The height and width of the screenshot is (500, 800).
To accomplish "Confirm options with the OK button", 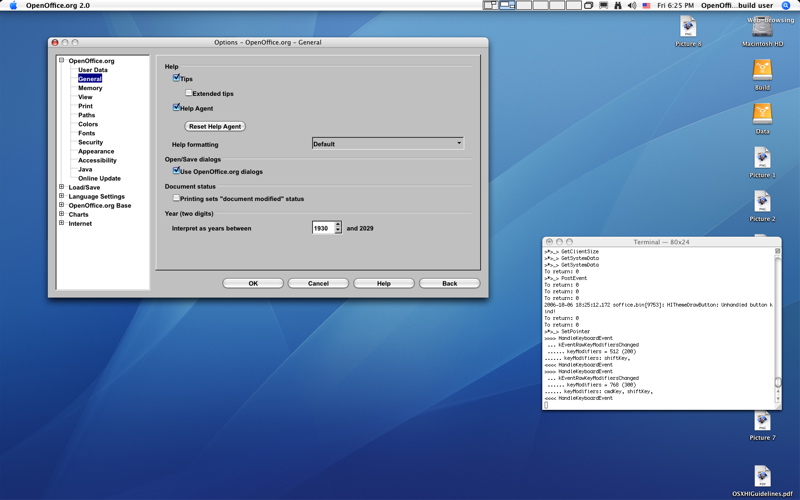I will tap(253, 283).
